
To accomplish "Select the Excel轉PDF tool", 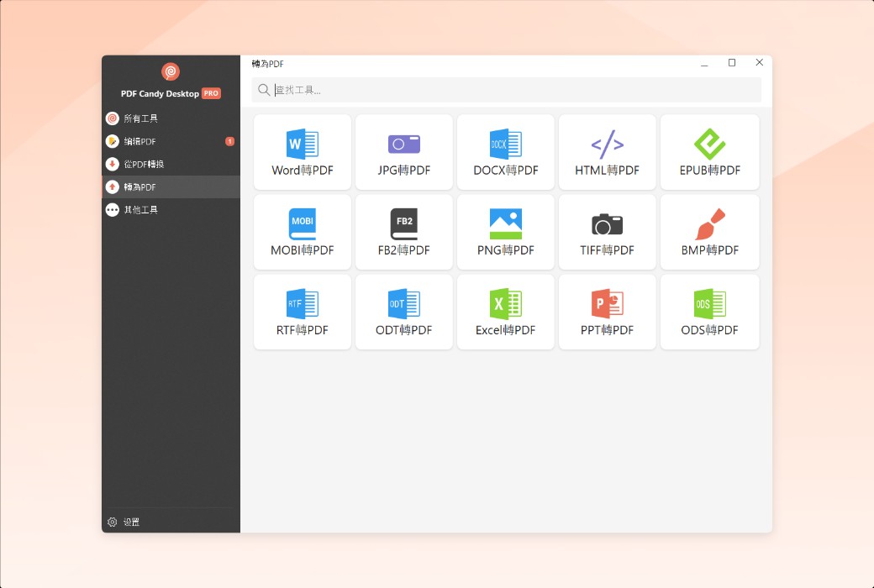I will point(505,312).
